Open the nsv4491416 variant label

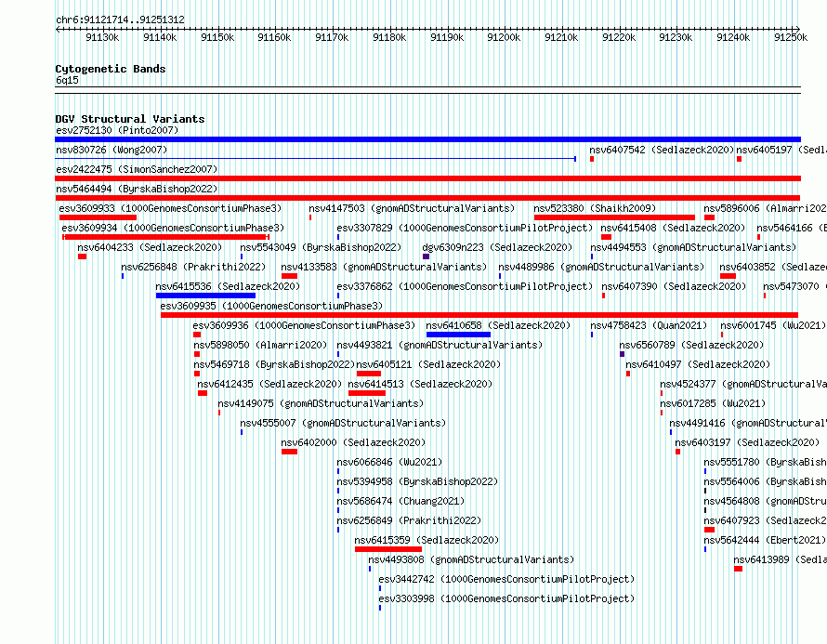pos(748,423)
